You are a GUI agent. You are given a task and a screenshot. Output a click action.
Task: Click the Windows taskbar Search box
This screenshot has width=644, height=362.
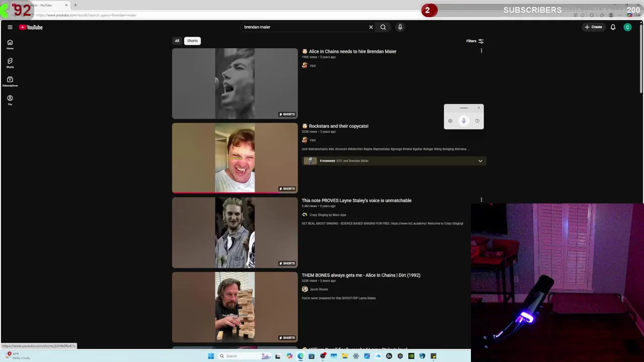(245, 356)
